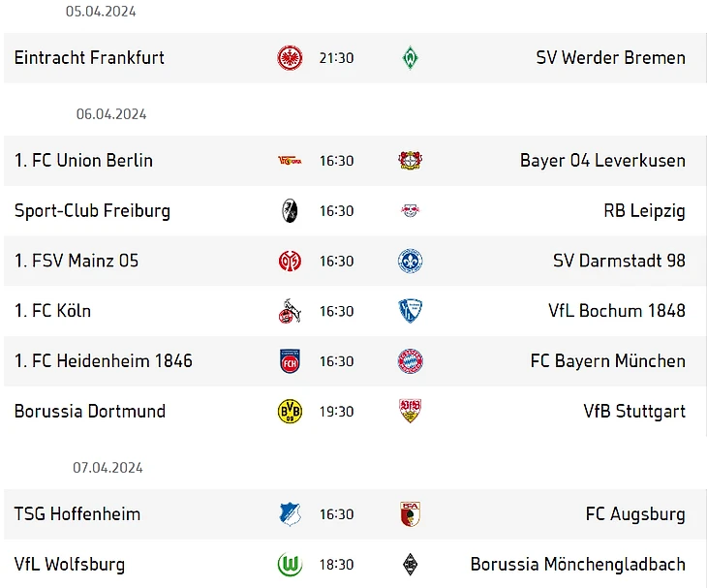Viewport: 707px width, 588px height.
Task: Click the VfL Wolfsburg green logo
Action: click(290, 565)
